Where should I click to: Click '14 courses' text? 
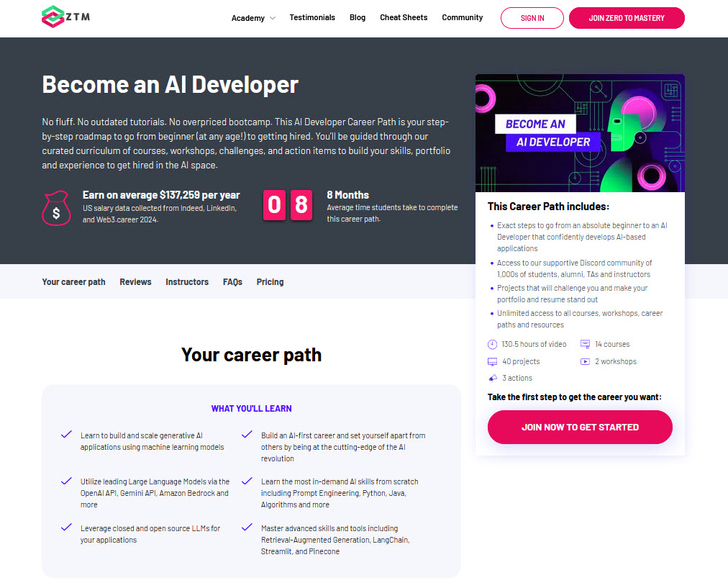[x=612, y=344]
